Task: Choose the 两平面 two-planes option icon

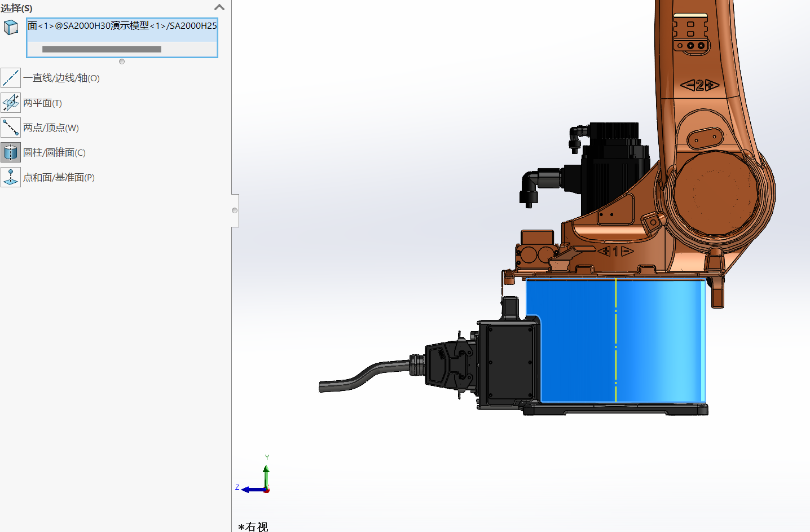Action: [x=11, y=103]
